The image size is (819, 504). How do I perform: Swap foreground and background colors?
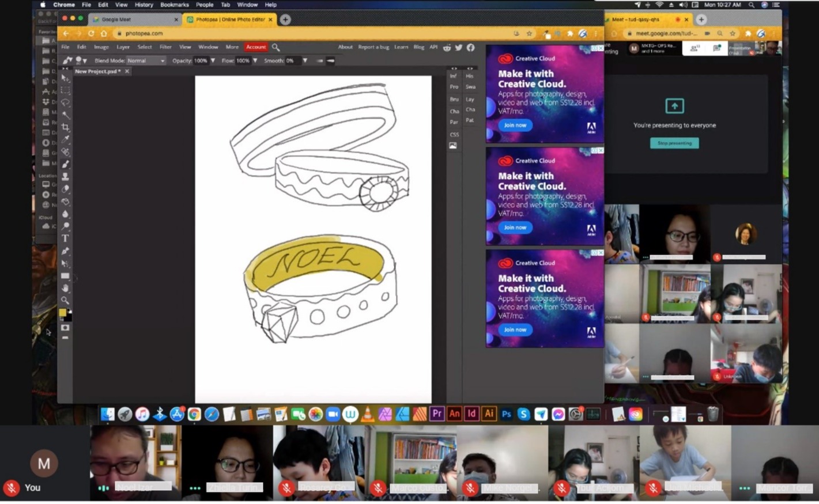(69, 310)
